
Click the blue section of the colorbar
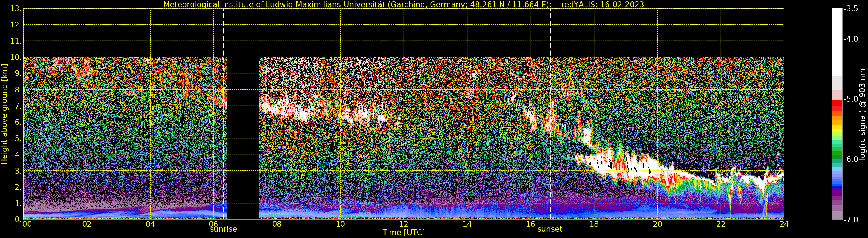(x=837, y=178)
